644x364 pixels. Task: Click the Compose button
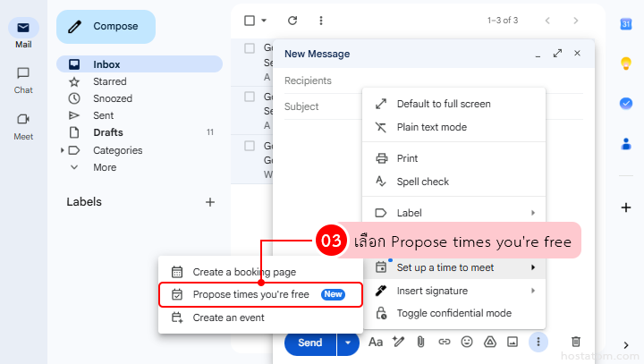(x=106, y=27)
